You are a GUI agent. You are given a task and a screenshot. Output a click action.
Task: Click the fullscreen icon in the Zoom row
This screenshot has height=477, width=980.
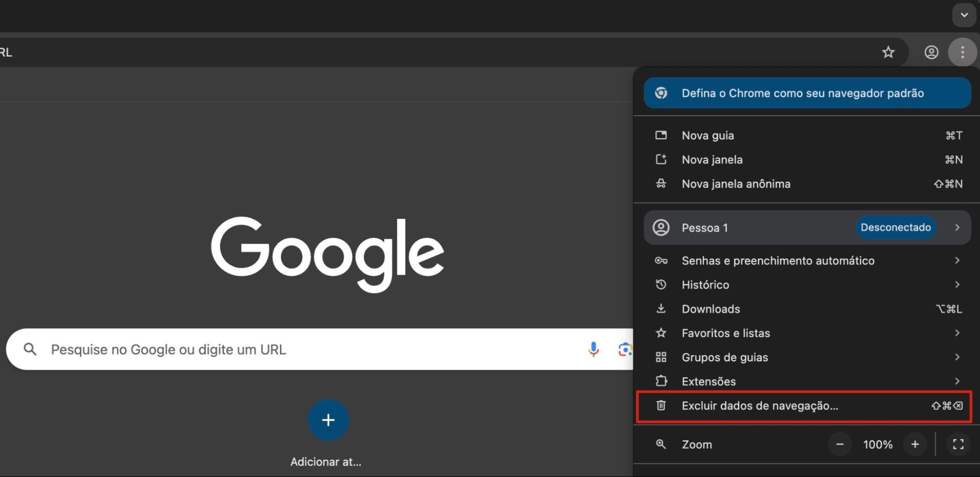[958, 444]
